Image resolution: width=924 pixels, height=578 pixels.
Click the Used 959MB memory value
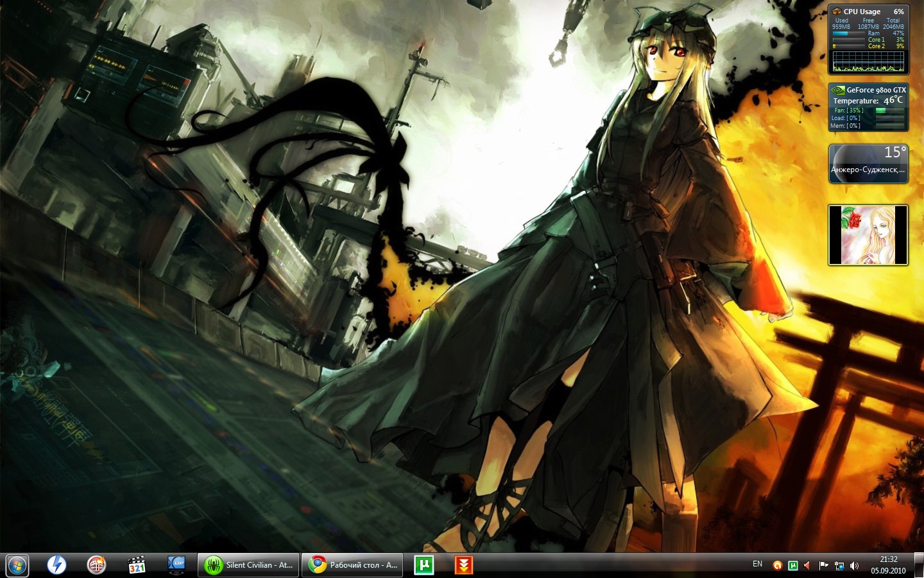841,26
